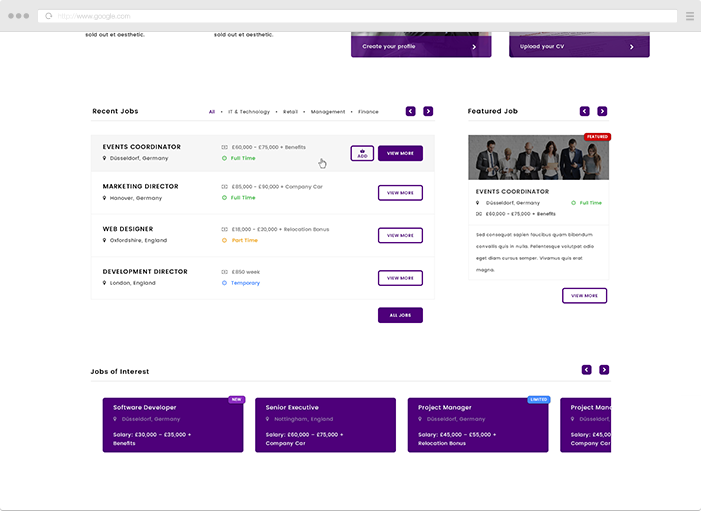Select the All jobs filter tab

click(212, 112)
